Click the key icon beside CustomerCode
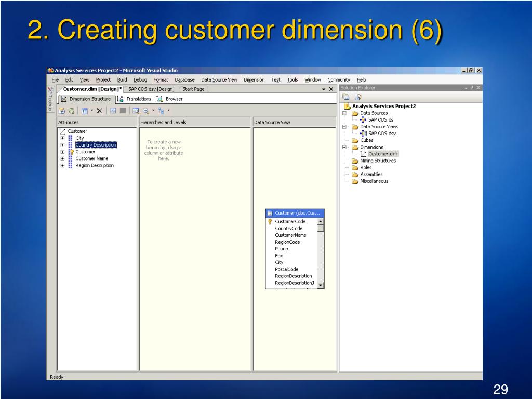This screenshot has width=532, height=399. click(x=270, y=221)
